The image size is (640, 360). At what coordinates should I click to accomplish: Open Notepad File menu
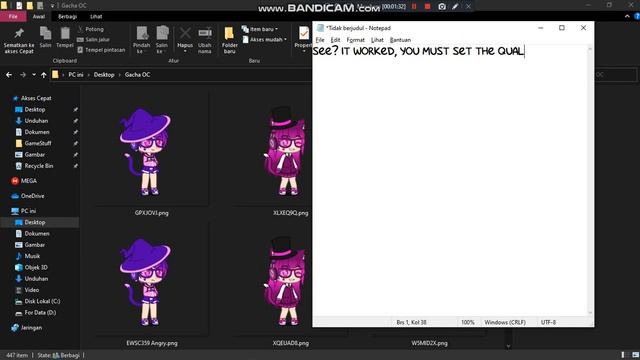tap(320, 40)
